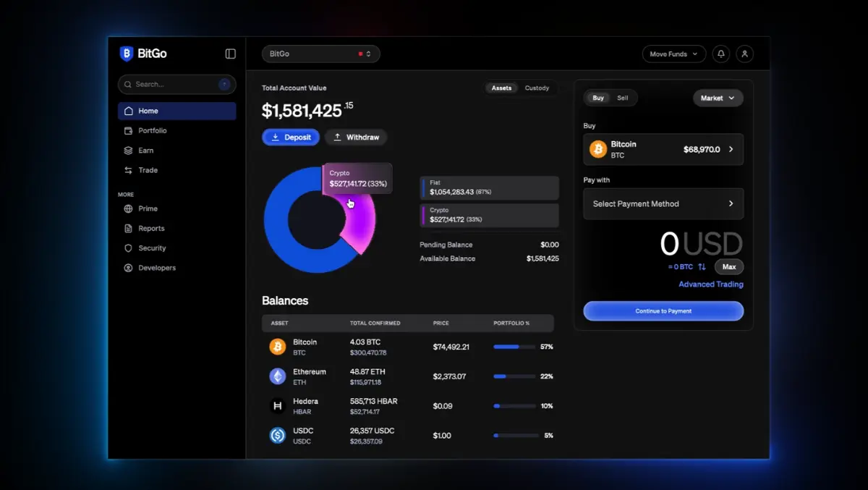Open Trade in the sidebar

click(176, 170)
